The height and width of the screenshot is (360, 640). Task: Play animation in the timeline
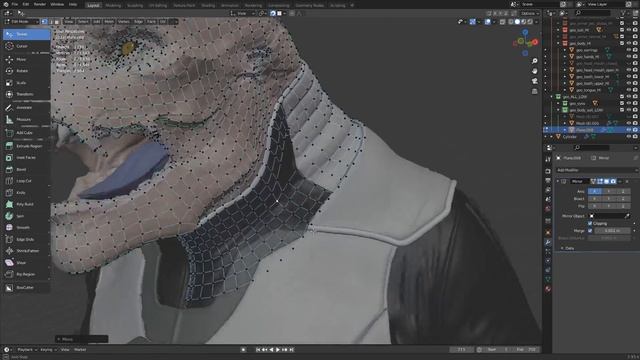click(278, 349)
